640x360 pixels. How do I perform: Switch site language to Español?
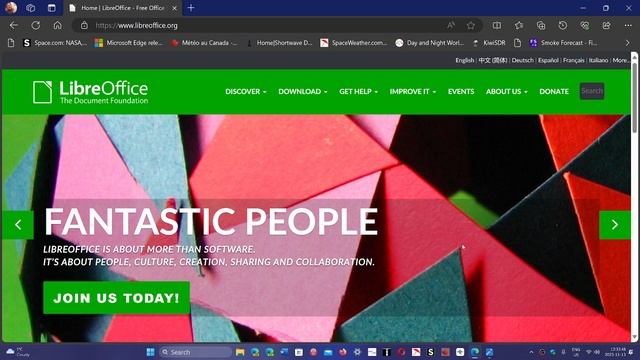point(548,60)
